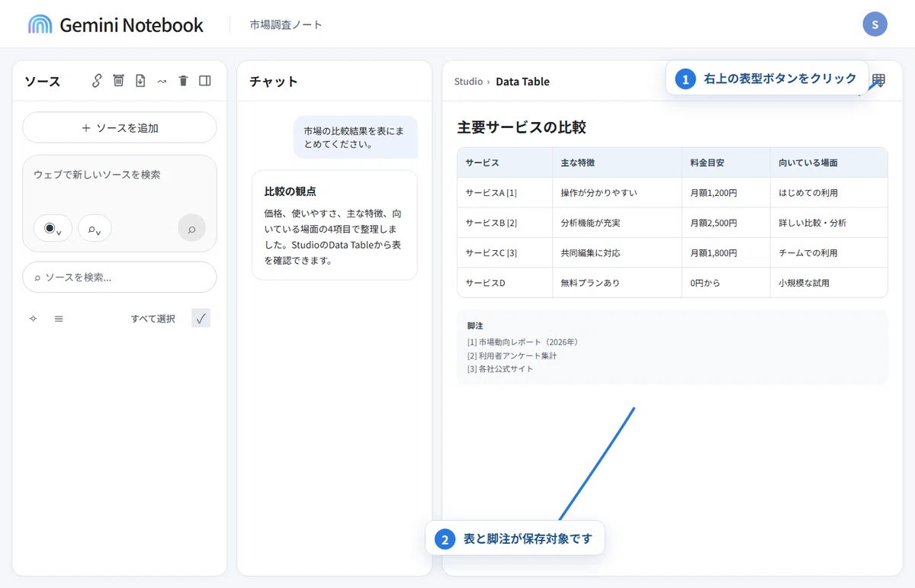Screen dimensions: 915x588
Task: Click the Gemini Notebook rainbow logo
Action: [x=40, y=24]
